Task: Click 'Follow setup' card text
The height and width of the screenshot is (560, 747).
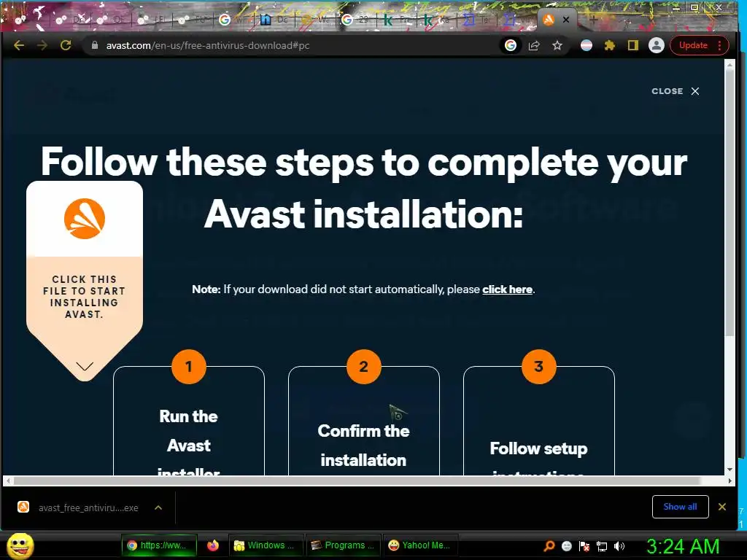Action: click(538, 448)
